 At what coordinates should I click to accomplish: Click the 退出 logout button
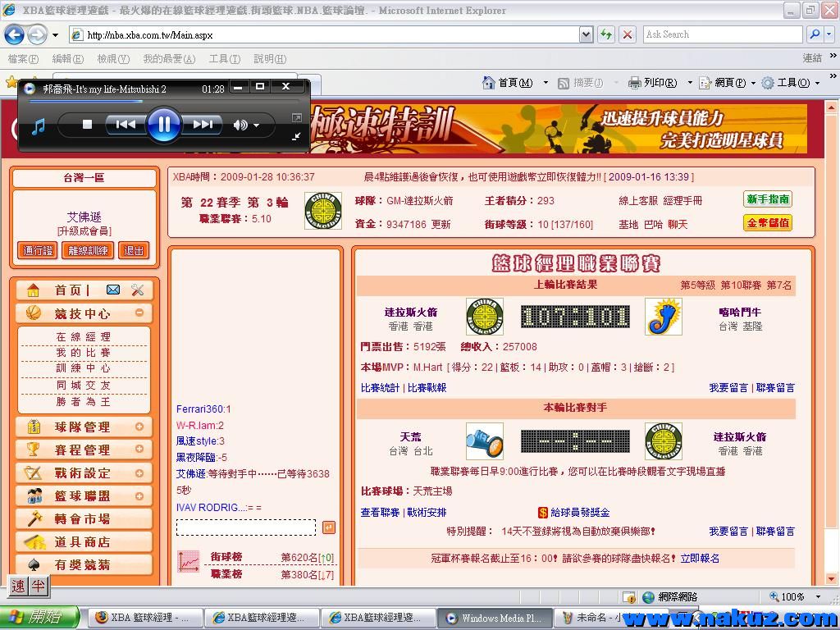(x=134, y=250)
